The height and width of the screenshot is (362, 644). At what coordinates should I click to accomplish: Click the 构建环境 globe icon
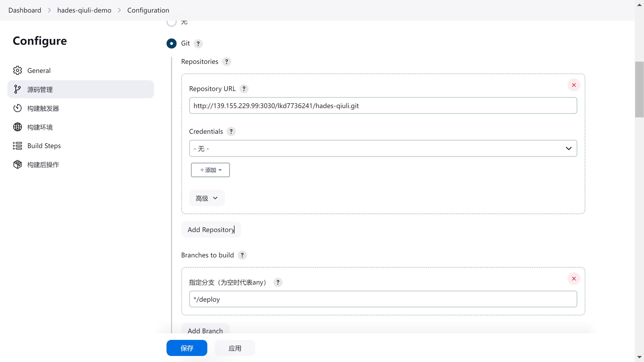17,127
